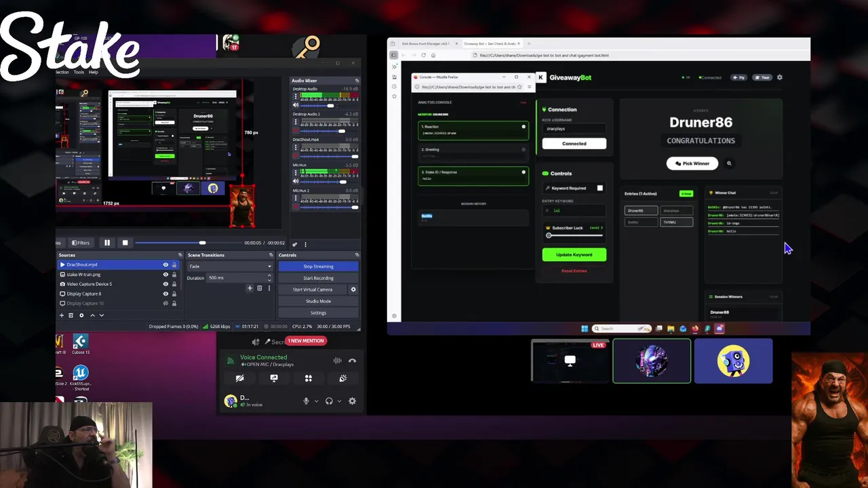Add a new source in OBS Sources panel
Screen dimensions: 868x488
[62, 315]
